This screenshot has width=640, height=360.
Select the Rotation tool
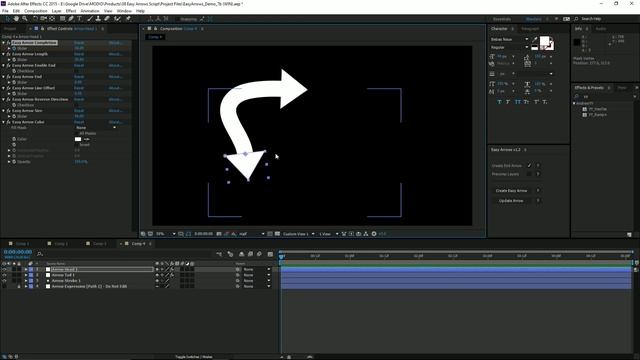pos(35,19)
